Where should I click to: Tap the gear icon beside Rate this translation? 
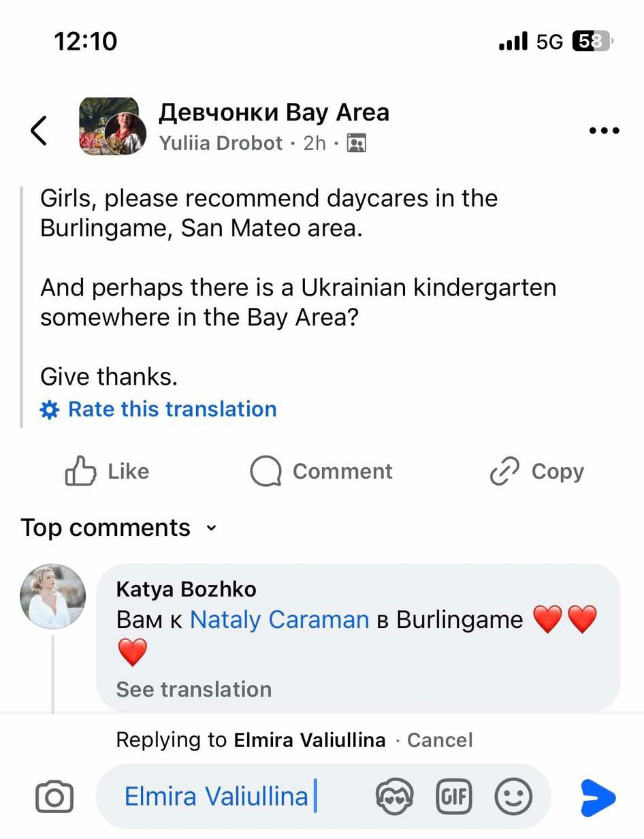50,410
